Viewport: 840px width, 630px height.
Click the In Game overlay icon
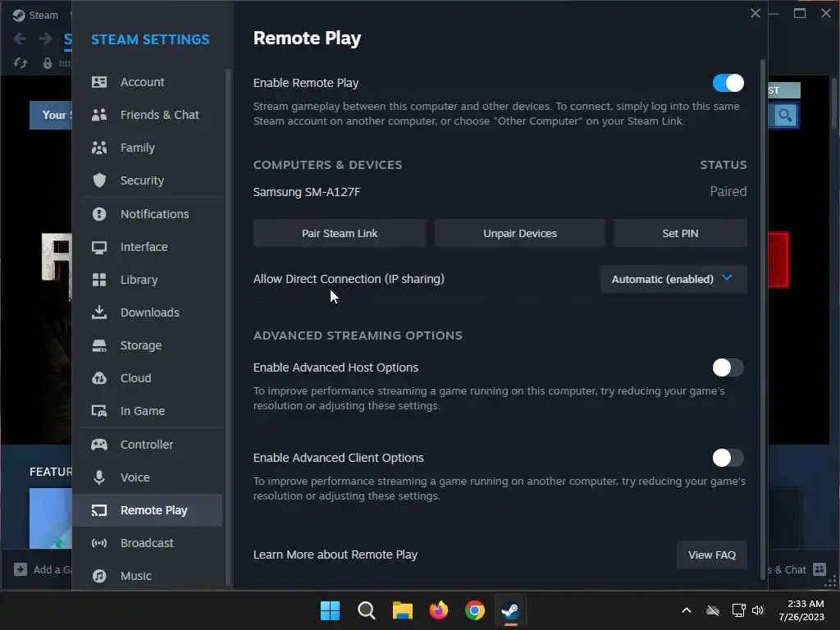point(99,411)
